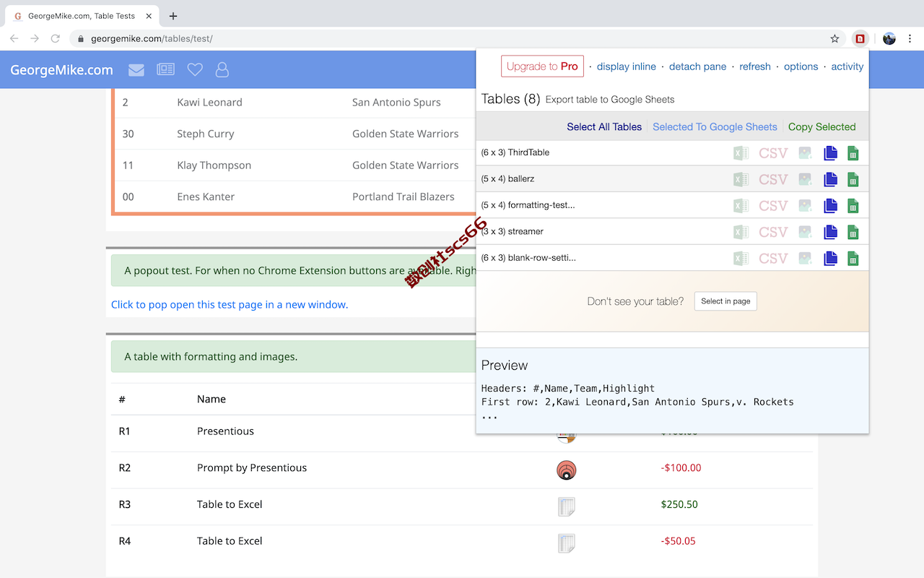Save streamer table as image
This screenshot has width=924, height=578.
pos(805,232)
